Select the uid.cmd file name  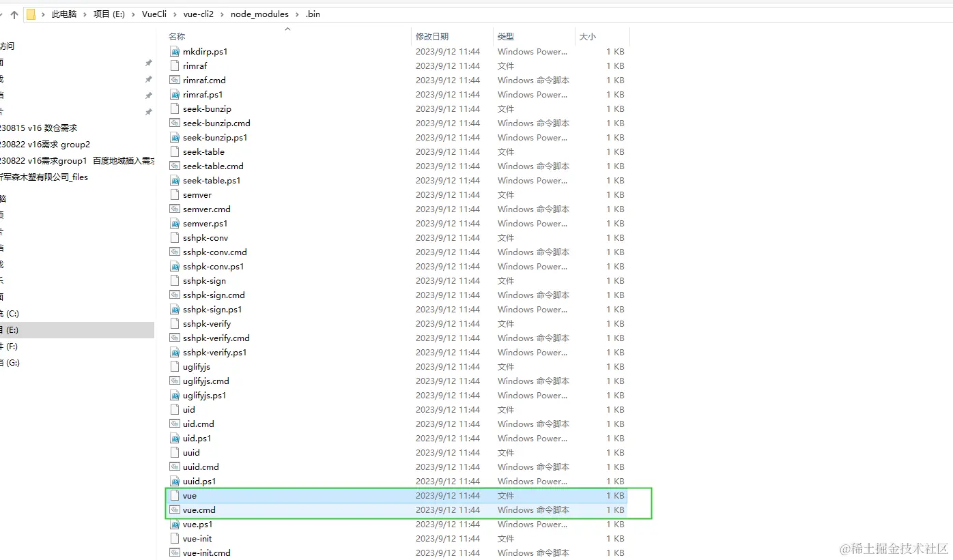coord(199,424)
